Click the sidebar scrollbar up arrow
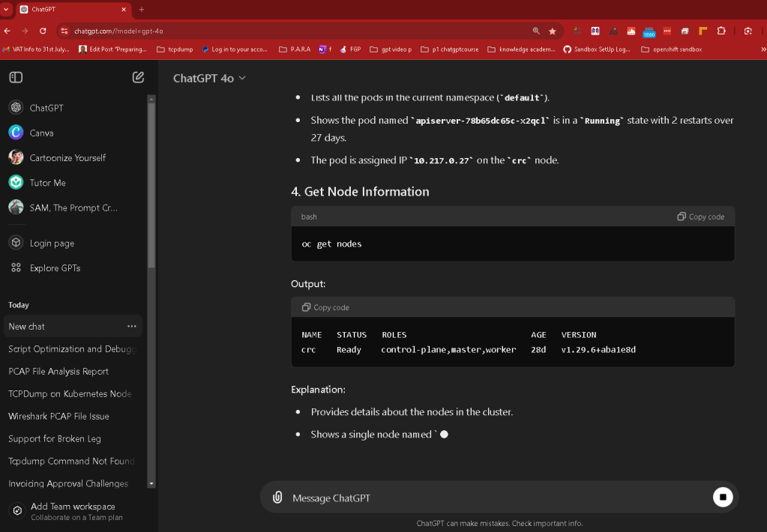The height and width of the screenshot is (532, 767). 151,99
